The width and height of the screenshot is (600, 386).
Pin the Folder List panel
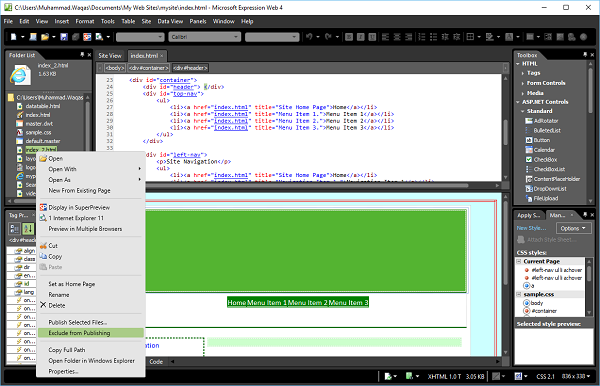click(x=82, y=55)
